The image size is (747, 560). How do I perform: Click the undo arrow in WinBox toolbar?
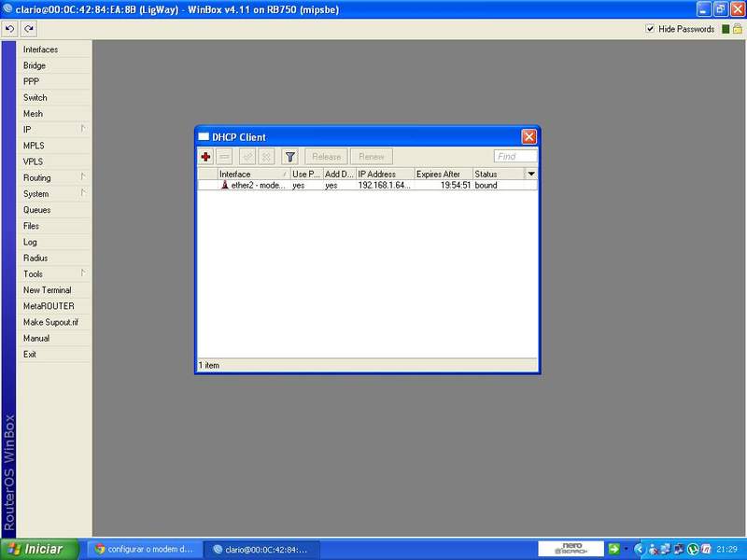[9, 29]
